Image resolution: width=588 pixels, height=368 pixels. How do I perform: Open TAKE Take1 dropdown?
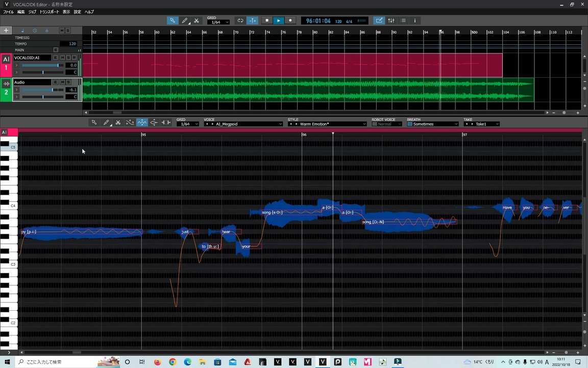[x=481, y=124]
